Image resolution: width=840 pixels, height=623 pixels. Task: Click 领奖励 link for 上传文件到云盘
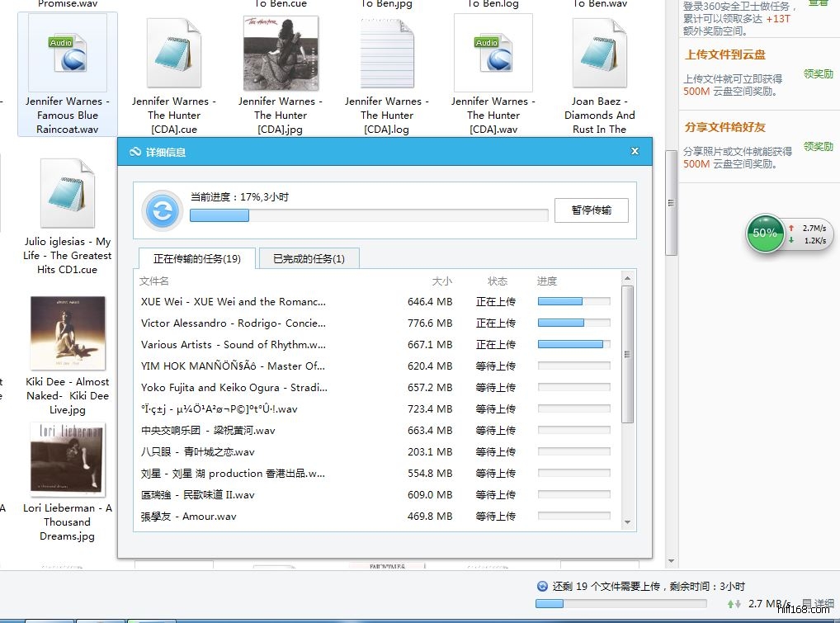(x=818, y=74)
